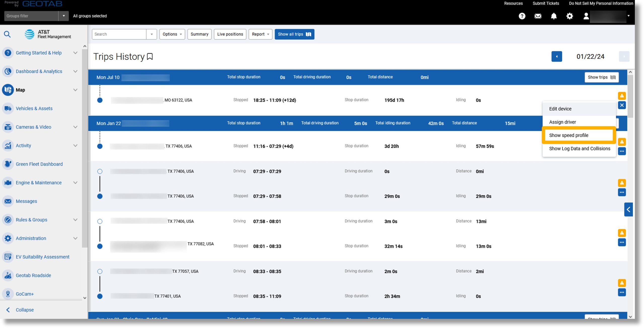Click the Administration gear icon in sidebar
Screen dimensions: 644x328
click(x=8, y=238)
